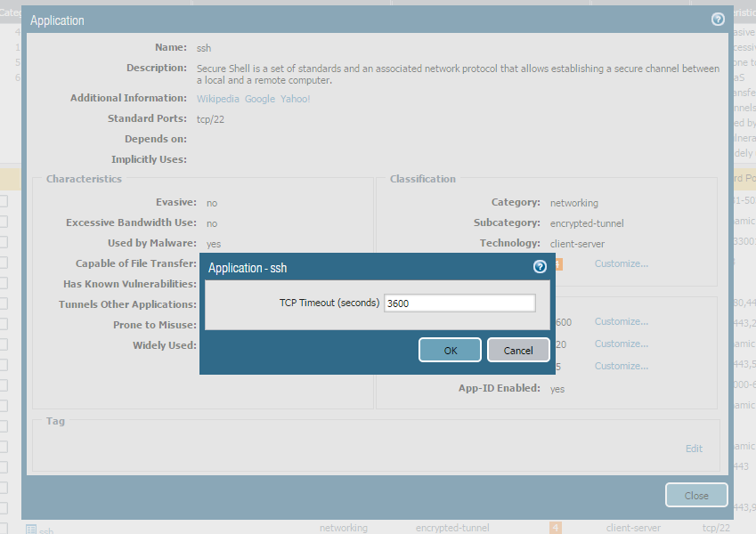Open the Wikipedia link
The width and height of the screenshot is (756, 534).
218,99
